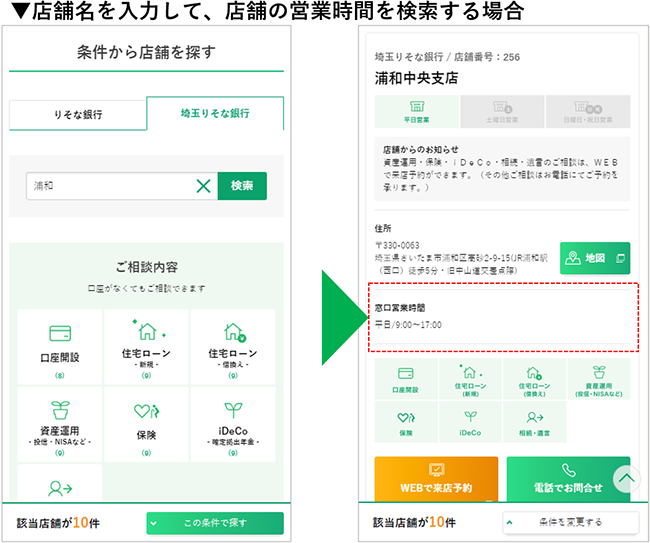This screenshot has height=543, width=650.
Task: Select the partially visible person-arrow card
Action: [x=60, y=483]
